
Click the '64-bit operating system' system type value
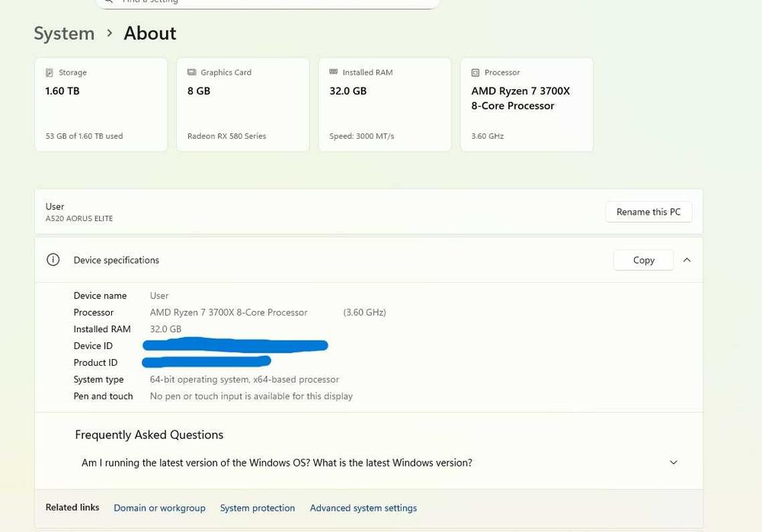pyautogui.click(x=245, y=380)
